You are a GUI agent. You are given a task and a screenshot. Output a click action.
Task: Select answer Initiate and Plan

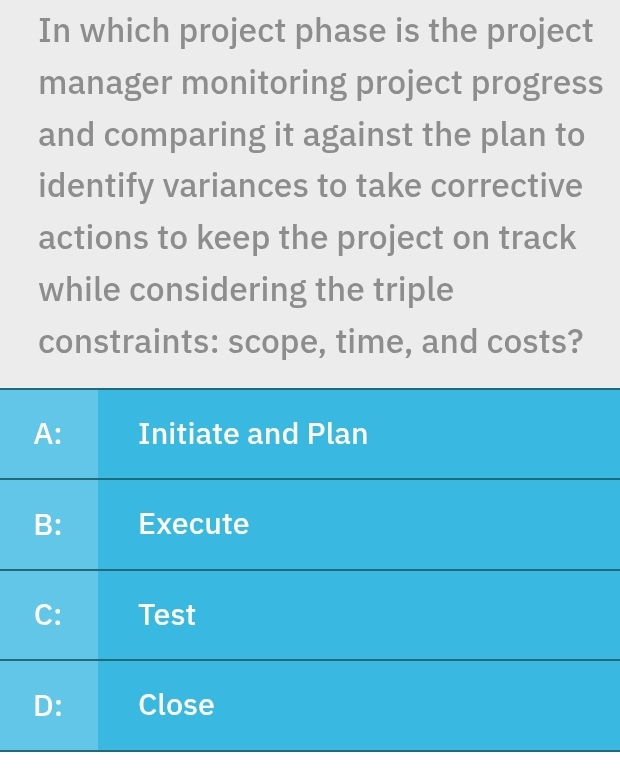253,434
